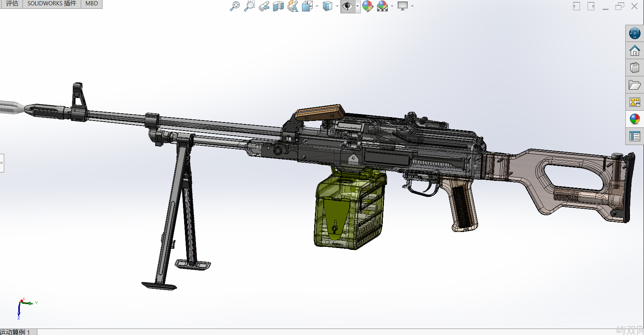This screenshot has height=335, width=644.
Task: Open the View Palette task pane tab
Action: tap(635, 102)
